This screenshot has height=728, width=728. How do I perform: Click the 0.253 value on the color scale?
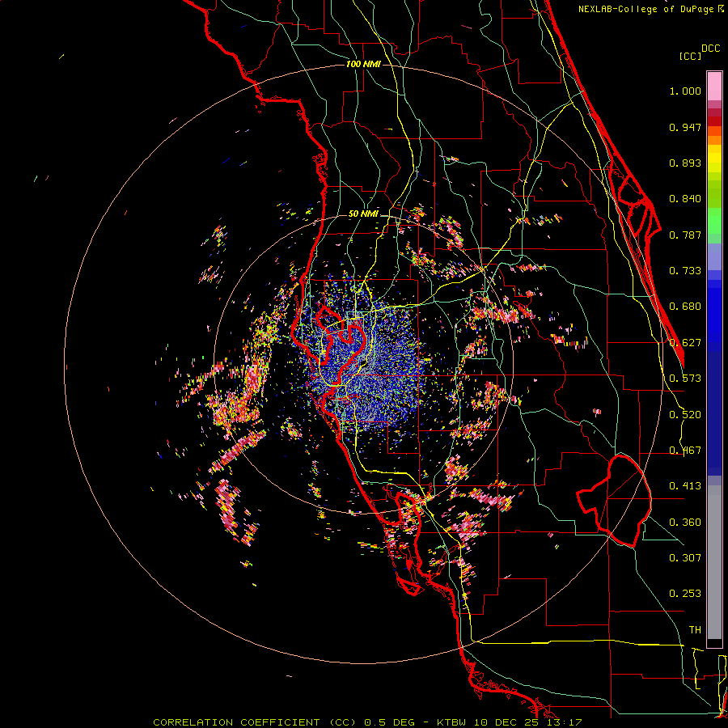click(x=685, y=594)
